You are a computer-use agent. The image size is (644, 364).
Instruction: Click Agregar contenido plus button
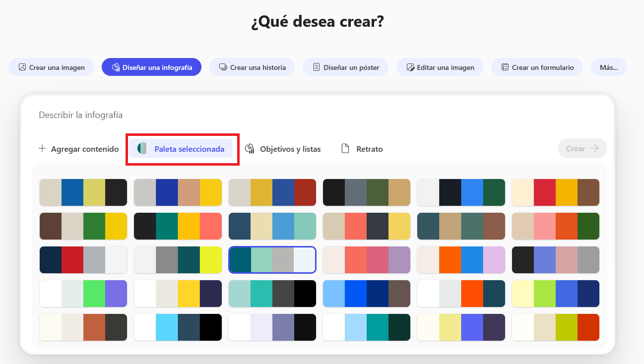click(x=78, y=149)
